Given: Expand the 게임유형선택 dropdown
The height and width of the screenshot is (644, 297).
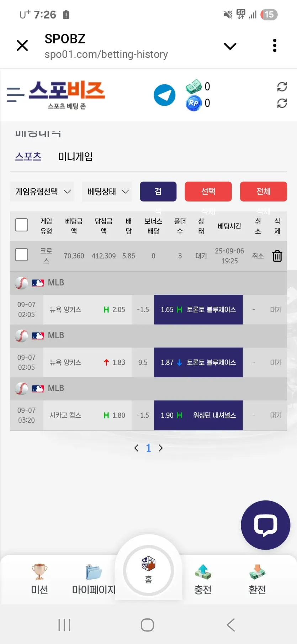Looking at the screenshot, I should 42,192.
